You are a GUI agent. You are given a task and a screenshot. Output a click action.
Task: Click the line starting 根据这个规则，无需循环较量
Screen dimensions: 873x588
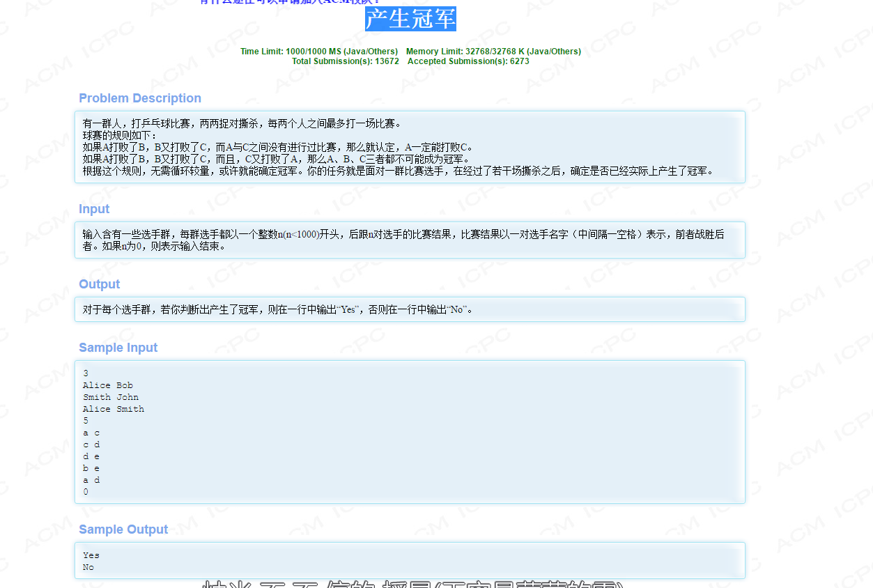pos(399,171)
